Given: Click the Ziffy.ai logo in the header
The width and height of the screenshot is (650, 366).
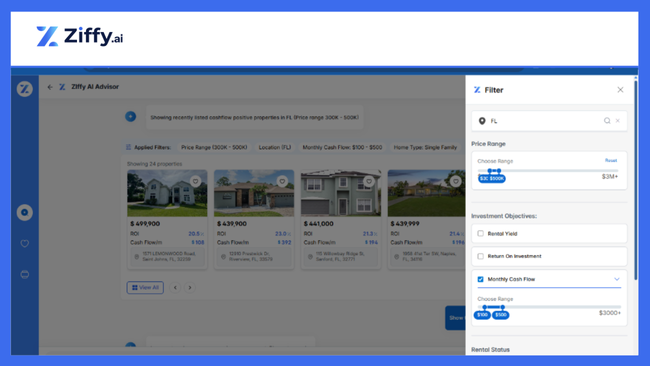Looking at the screenshot, I should coord(80,36).
